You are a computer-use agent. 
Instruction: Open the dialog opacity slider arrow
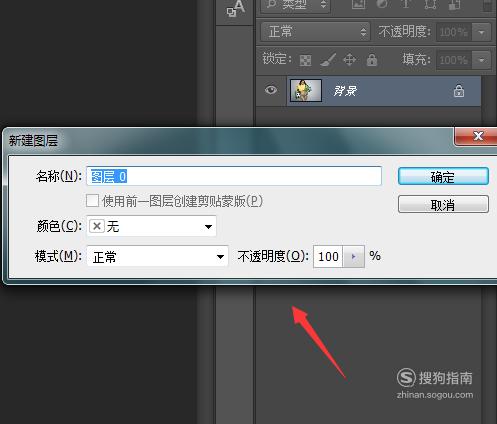coord(354,256)
